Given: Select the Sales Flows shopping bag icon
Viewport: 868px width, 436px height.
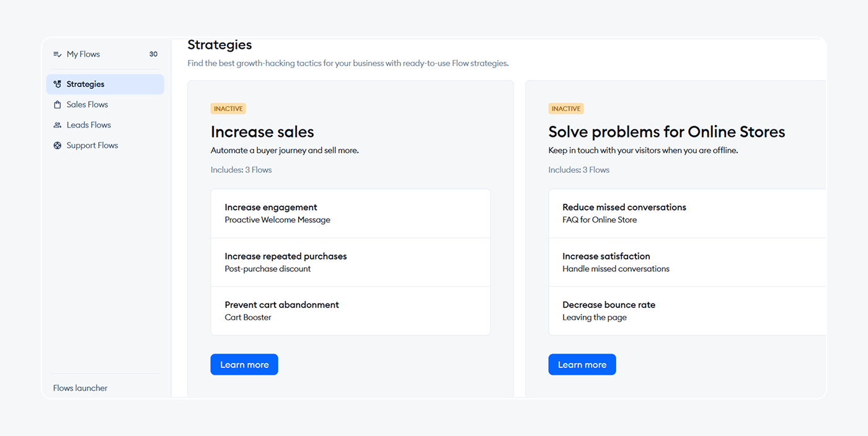Looking at the screenshot, I should (58, 105).
